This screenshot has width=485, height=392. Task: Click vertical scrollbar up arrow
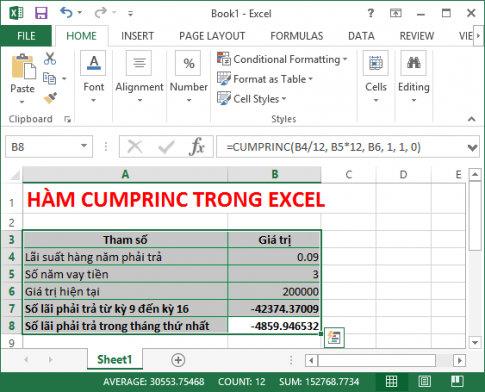click(x=475, y=175)
